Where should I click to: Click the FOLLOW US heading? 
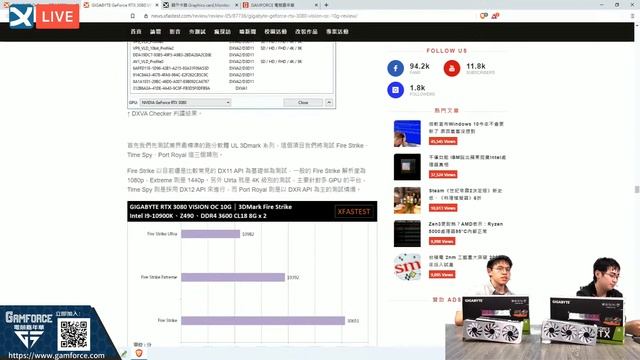(x=447, y=51)
